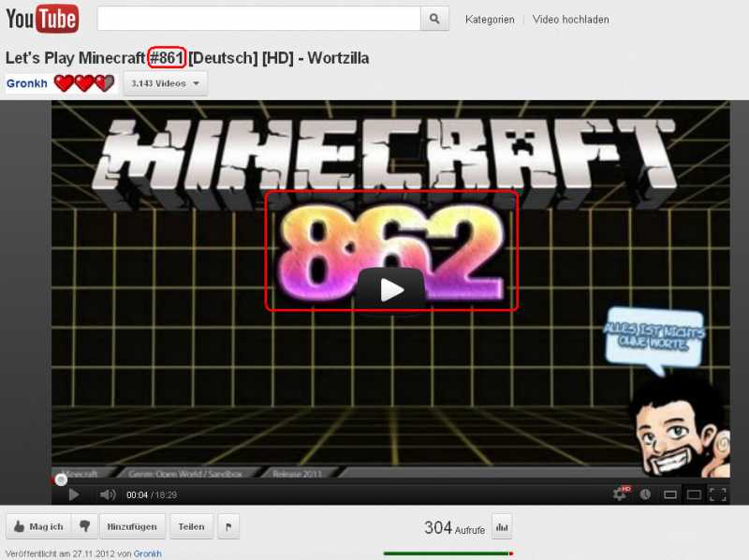Flag the video with the flag icon
This screenshot has width=749, height=560.
tap(228, 526)
